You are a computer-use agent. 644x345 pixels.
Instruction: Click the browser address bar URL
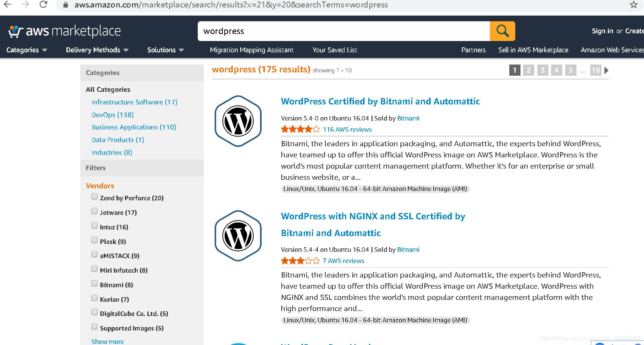pos(231,5)
